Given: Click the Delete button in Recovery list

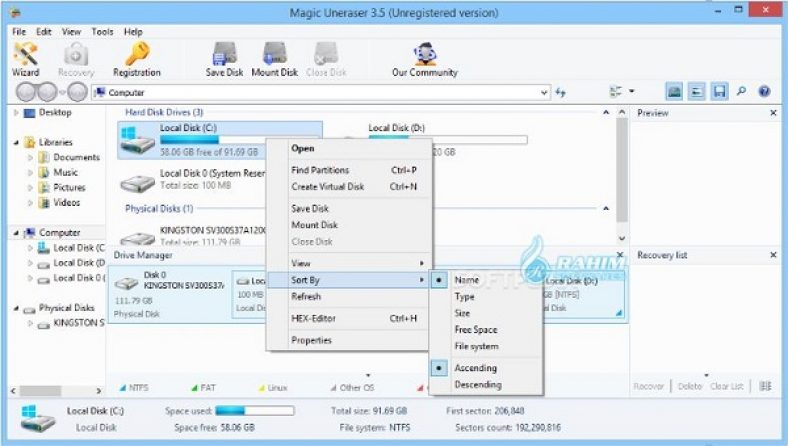Looking at the screenshot, I should click(690, 386).
